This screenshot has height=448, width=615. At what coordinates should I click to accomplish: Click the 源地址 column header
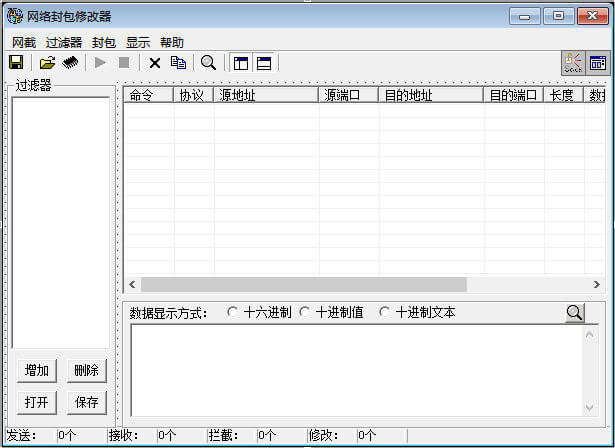[266, 96]
